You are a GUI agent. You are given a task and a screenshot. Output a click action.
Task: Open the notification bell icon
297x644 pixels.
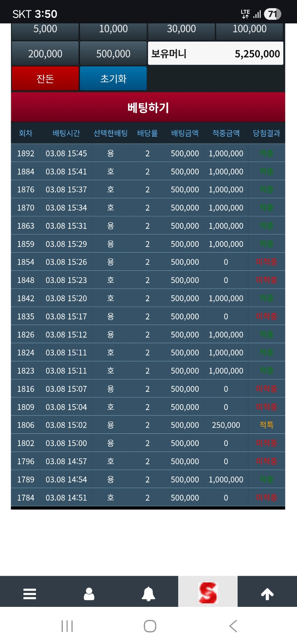pos(148,593)
